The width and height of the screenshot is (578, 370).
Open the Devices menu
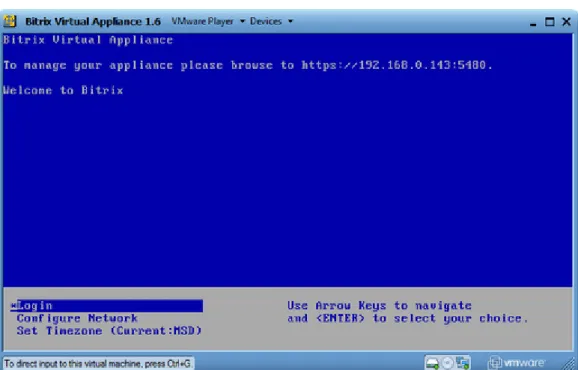pyautogui.click(x=266, y=21)
